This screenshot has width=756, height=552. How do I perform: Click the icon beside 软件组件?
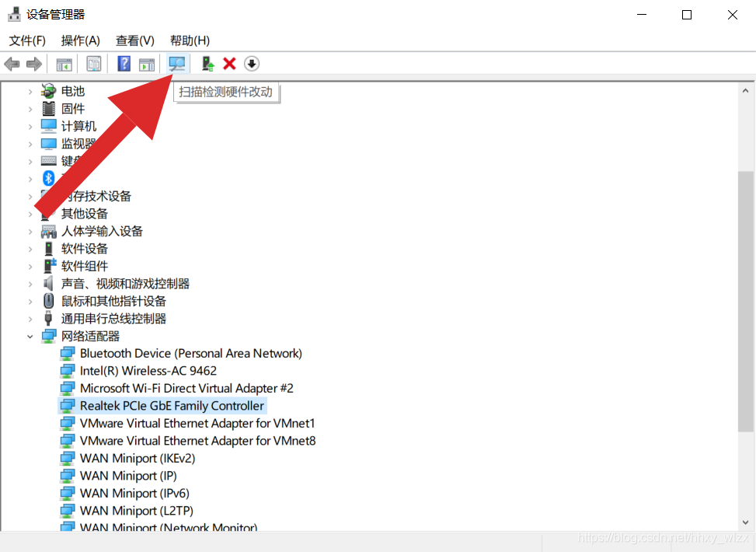49,266
